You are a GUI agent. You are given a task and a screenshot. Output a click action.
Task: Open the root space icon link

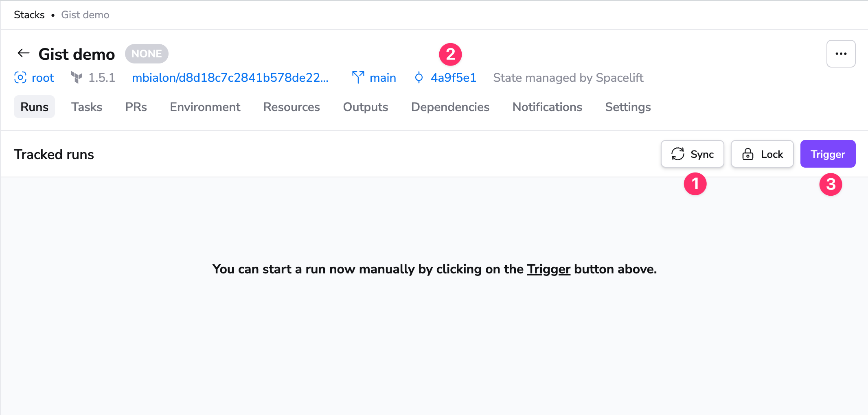click(20, 78)
